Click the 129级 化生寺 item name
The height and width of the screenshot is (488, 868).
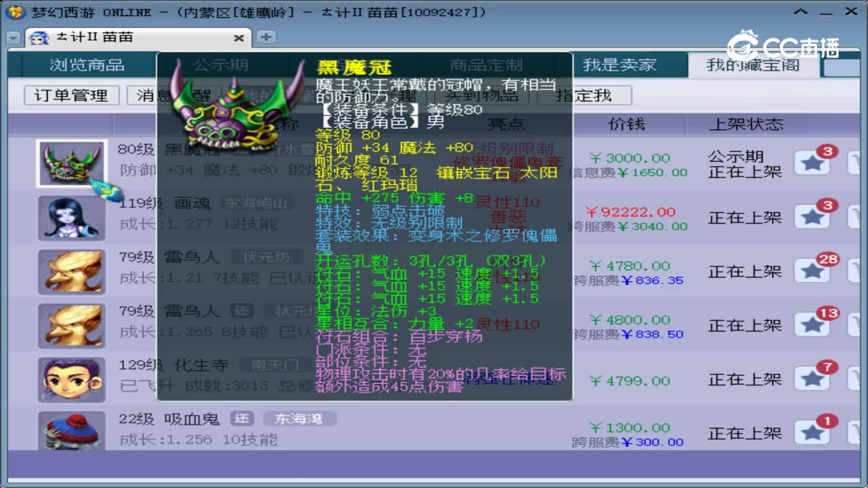point(174,365)
